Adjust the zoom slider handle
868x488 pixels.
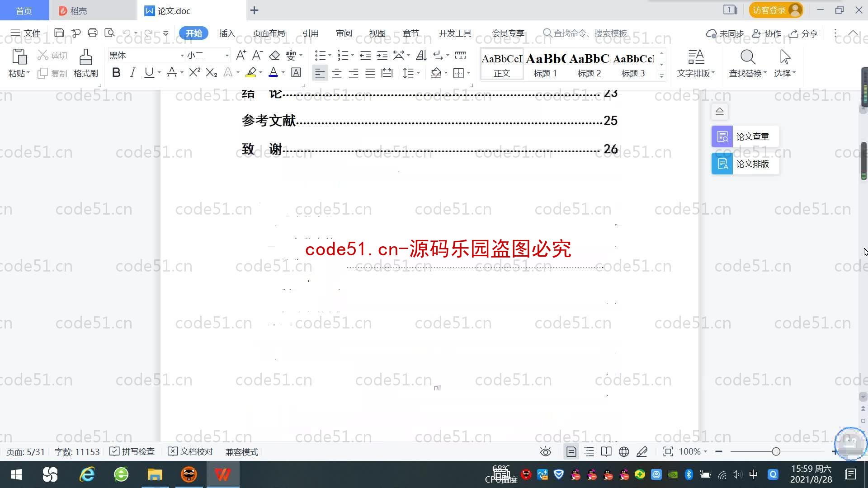pyautogui.click(x=776, y=451)
